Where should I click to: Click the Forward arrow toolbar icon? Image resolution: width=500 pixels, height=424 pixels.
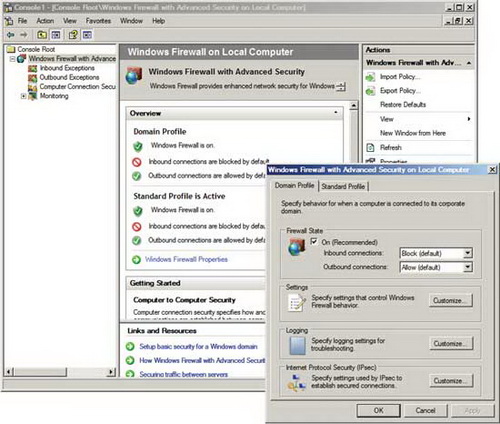pos(23,35)
